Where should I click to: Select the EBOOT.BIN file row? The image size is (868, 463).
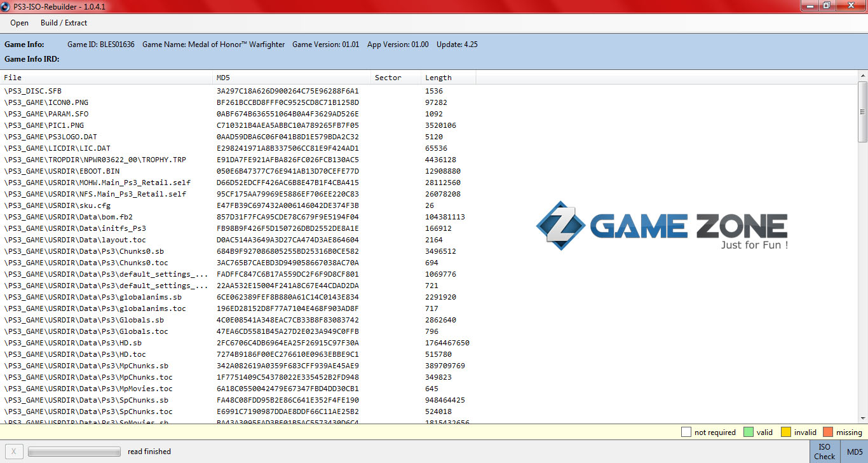coord(62,171)
